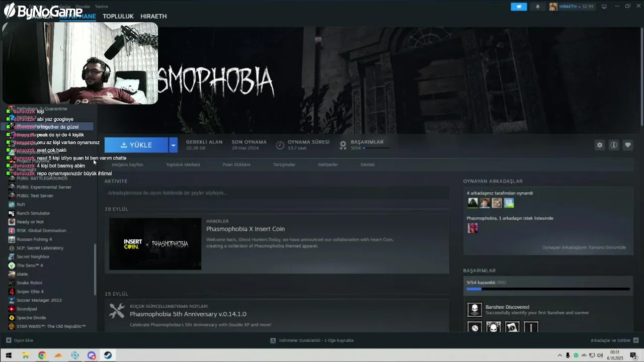644x362 pixels.
Task: Open game settings gear icon
Action: point(600,145)
